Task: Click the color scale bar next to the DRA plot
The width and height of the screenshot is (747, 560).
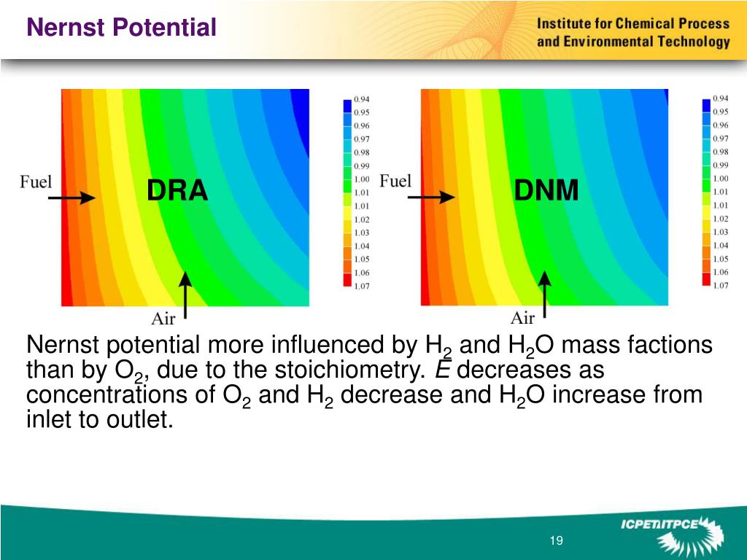Action: pos(347,192)
